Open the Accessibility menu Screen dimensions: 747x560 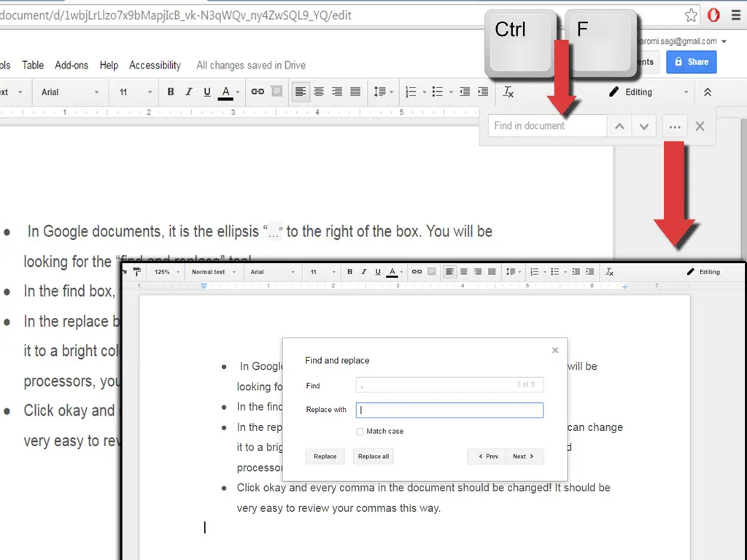pyautogui.click(x=155, y=65)
